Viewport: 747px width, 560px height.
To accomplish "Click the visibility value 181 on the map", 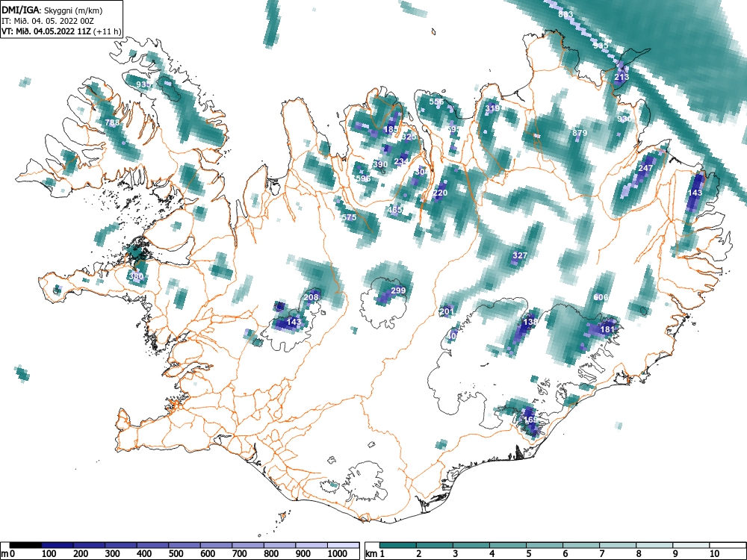I will pyautogui.click(x=607, y=329).
